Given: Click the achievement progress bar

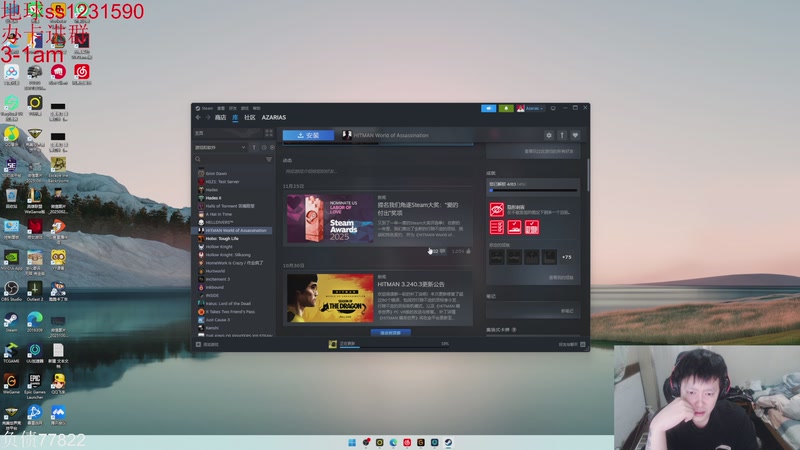Looking at the screenshot, I should tap(533, 190).
